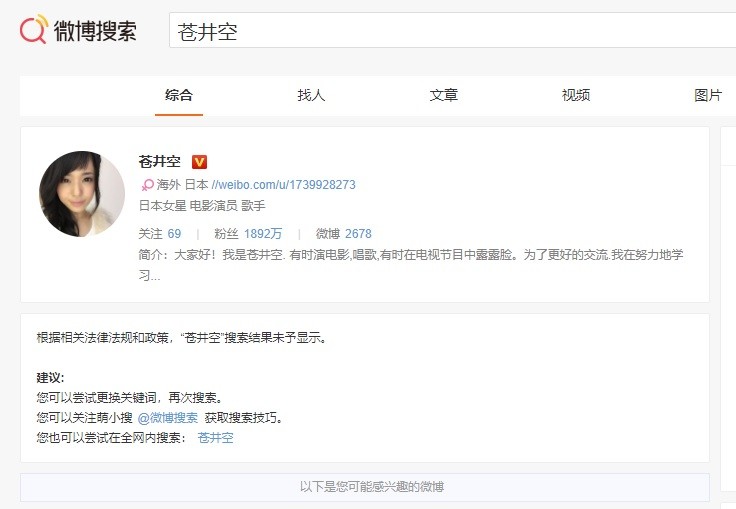This screenshot has width=736, height=509.
Task: Select the 文章 tab
Action: click(444, 95)
